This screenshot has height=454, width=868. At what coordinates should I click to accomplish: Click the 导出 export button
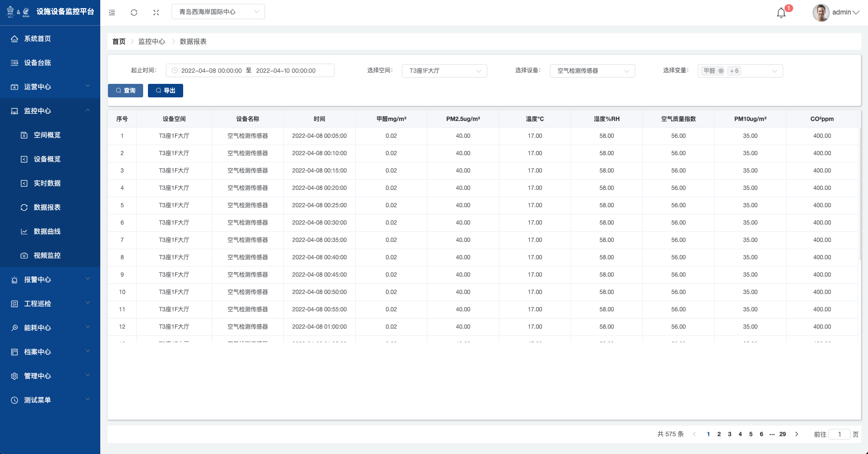[x=165, y=91]
